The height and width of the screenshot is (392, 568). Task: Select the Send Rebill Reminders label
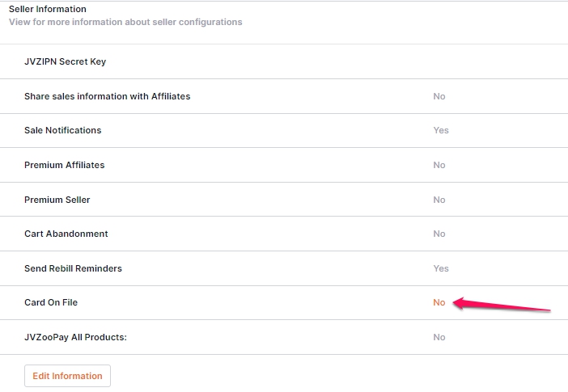73,268
